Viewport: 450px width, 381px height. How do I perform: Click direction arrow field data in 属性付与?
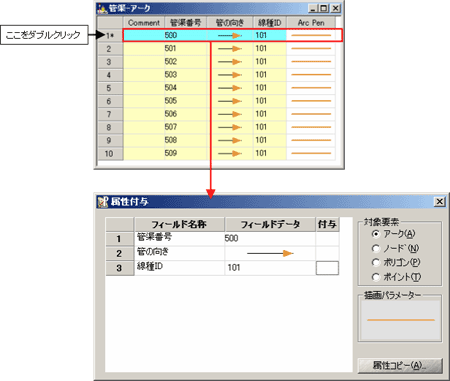270,253
